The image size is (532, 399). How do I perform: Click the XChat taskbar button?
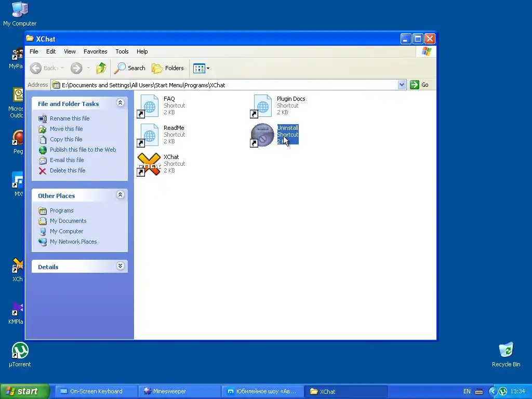click(x=345, y=392)
